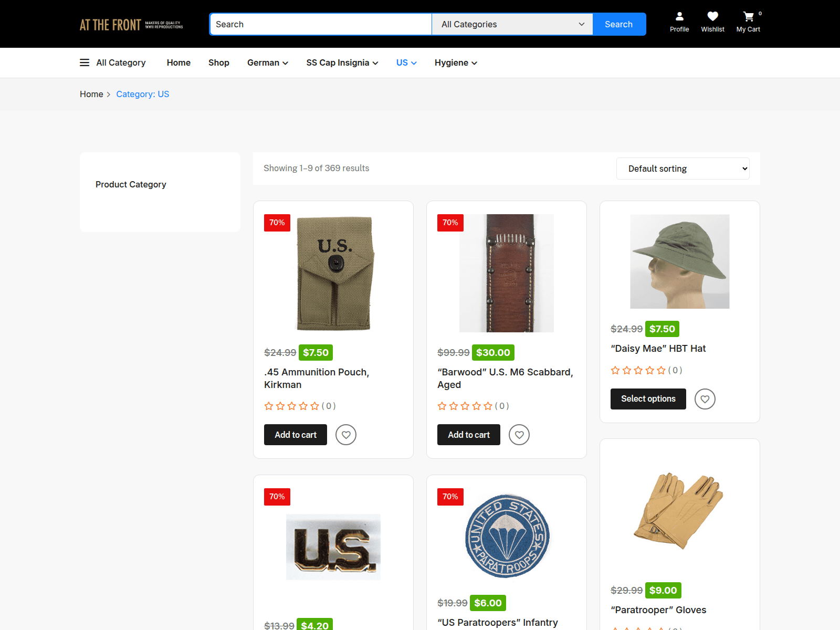Viewport: 840px width, 630px height.
Task: Click Home breadcrumb link
Action: point(91,94)
